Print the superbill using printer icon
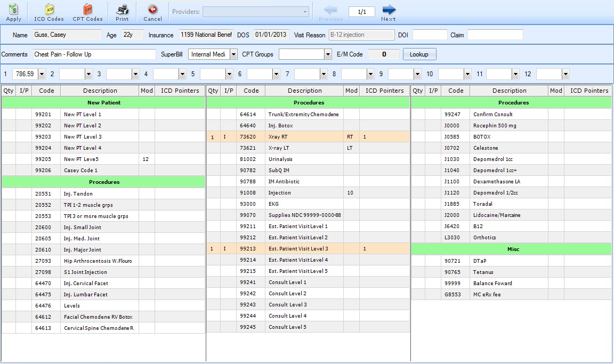Viewport: 614px width, 364px height. 122,9
